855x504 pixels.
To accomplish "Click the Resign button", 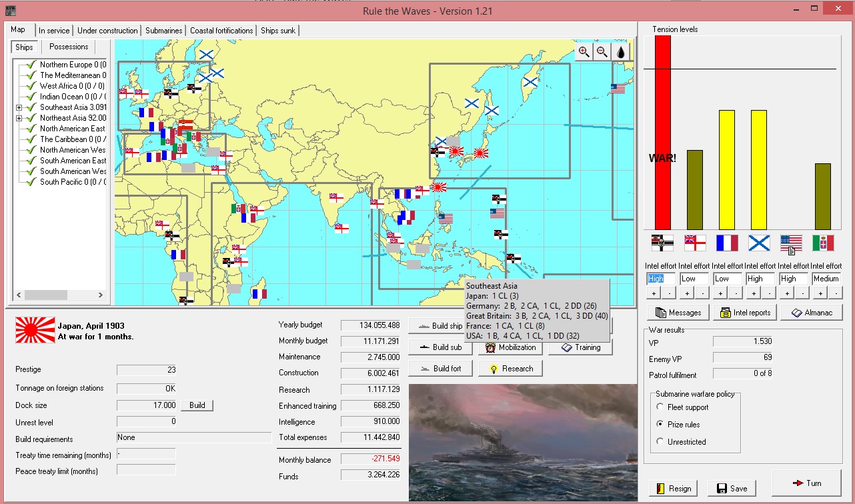I will (x=674, y=488).
